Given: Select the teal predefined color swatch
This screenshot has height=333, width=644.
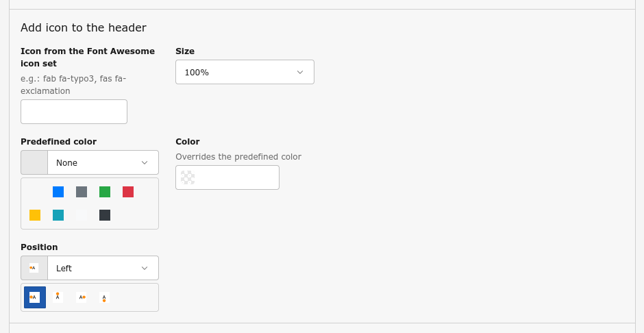Looking at the screenshot, I should tap(58, 215).
